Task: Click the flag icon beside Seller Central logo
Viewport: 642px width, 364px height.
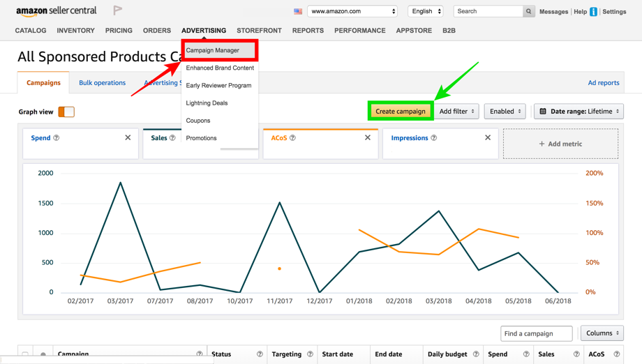Action: [118, 10]
